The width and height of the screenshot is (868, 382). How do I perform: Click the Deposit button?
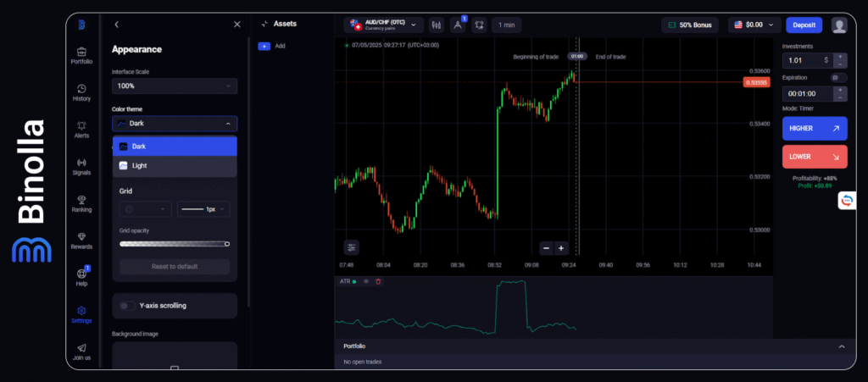coord(804,25)
